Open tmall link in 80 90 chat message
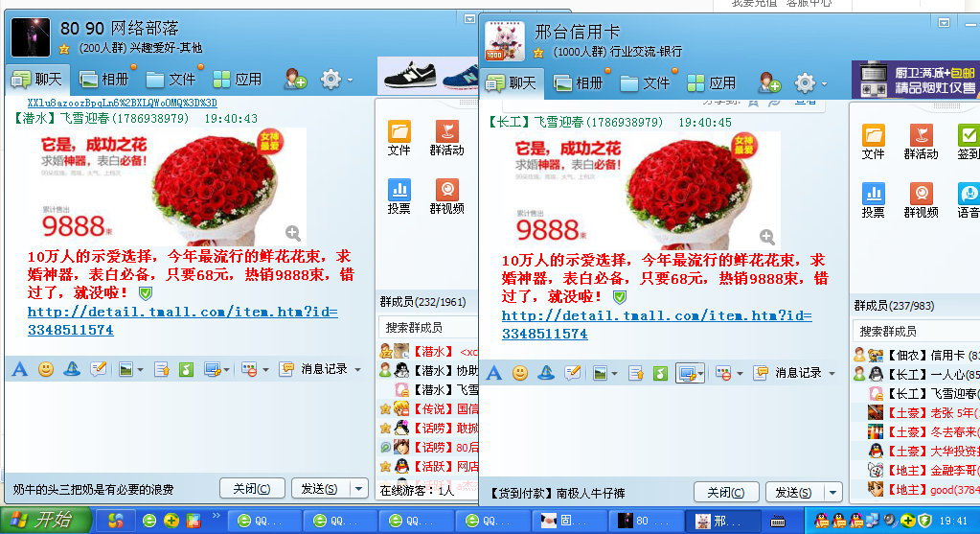 pos(183,321)
